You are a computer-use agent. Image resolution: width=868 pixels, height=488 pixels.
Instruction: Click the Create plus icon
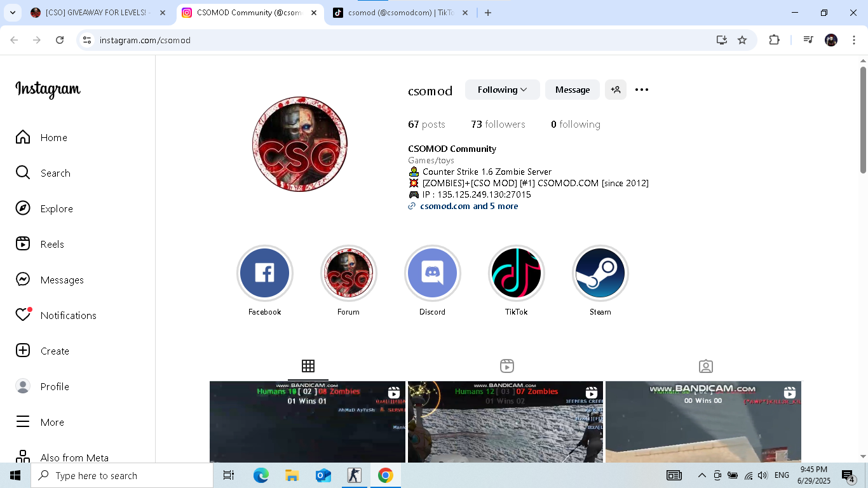coord(23,351)
